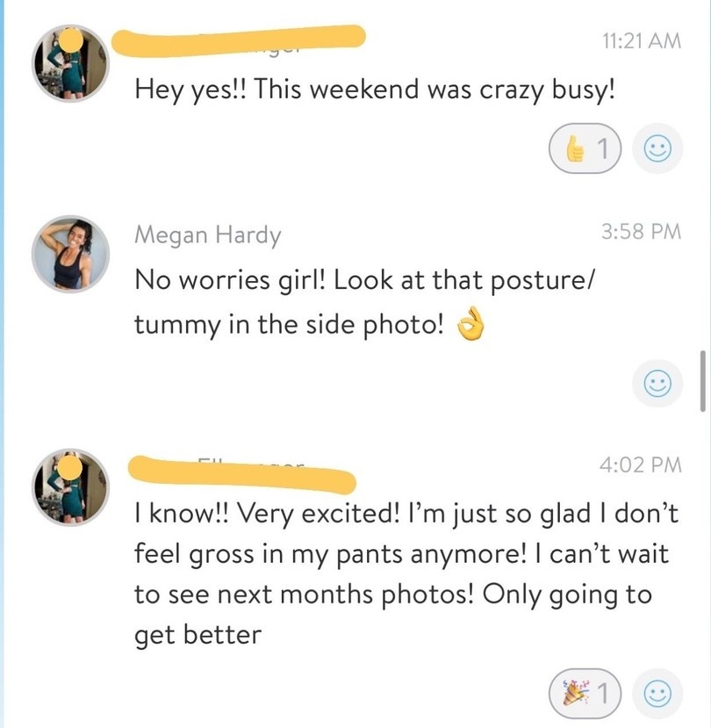Click redacted sender name at 11:21 AM
The height and width of the screenshot is (728, 711).
(241, 40)
